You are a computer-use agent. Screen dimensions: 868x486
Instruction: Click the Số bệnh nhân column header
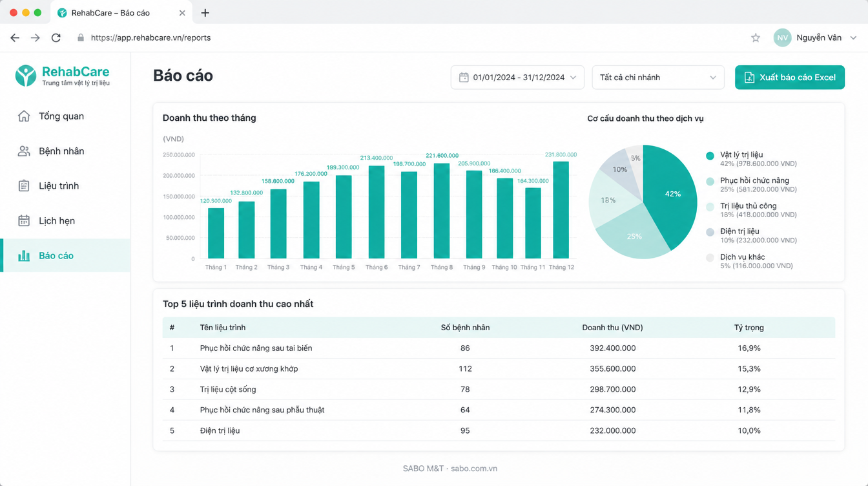click(465, 328)
